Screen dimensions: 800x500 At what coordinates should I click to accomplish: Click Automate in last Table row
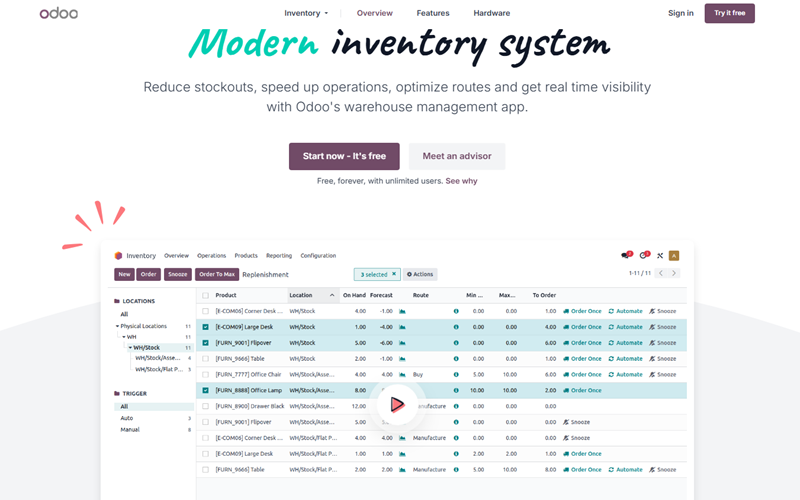point(626,470)
